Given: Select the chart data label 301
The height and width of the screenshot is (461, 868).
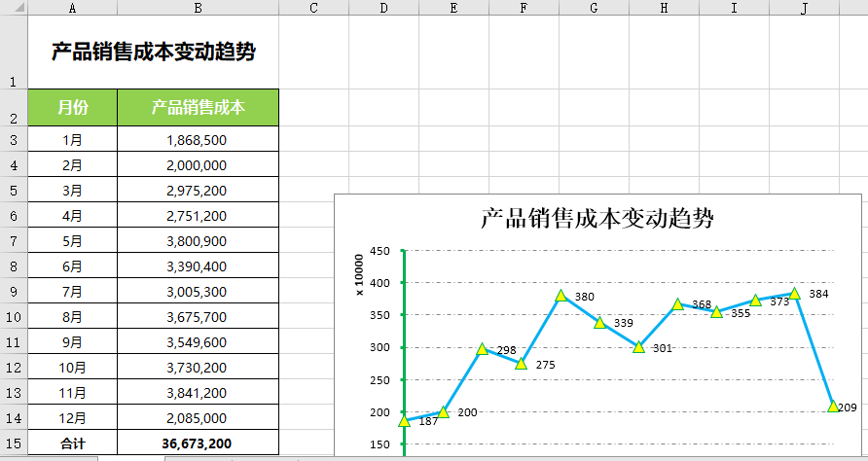Looking at the screenshot, I should 663,348.
